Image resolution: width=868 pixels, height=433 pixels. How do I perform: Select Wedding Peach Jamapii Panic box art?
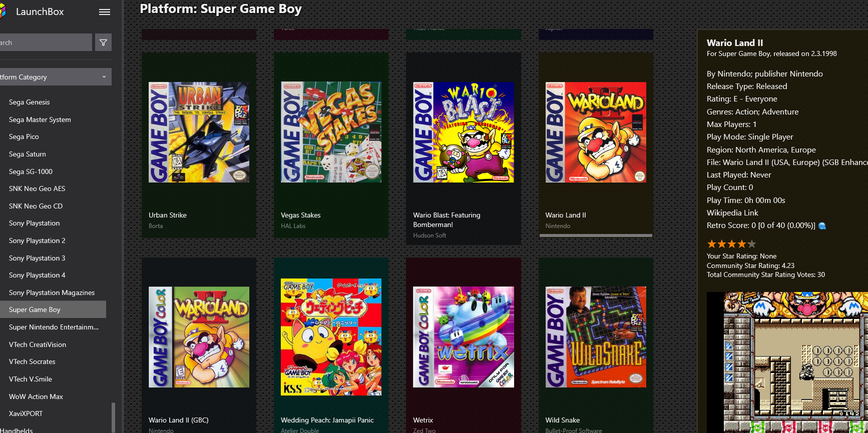pos(331,337)
